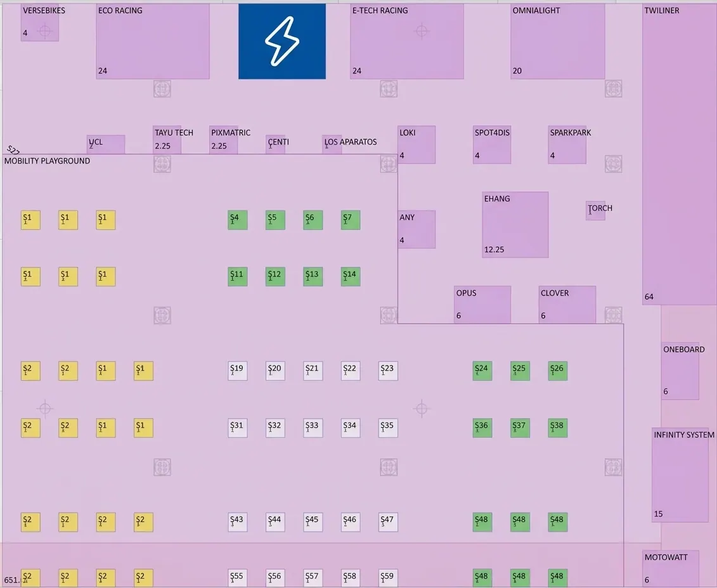
Task: Select the ECO RACING booth
Action: pyautogui.click(x=153, y=41)
